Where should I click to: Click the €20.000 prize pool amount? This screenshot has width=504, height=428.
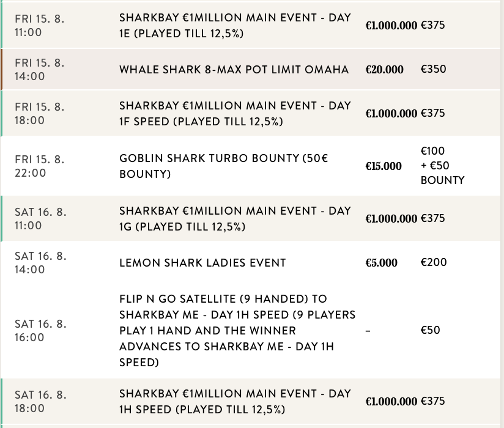[384, 70]
